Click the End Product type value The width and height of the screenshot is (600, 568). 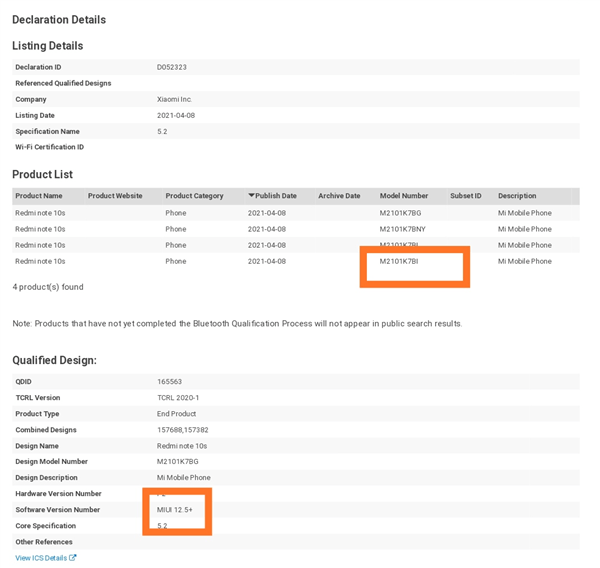pos(177,414)
